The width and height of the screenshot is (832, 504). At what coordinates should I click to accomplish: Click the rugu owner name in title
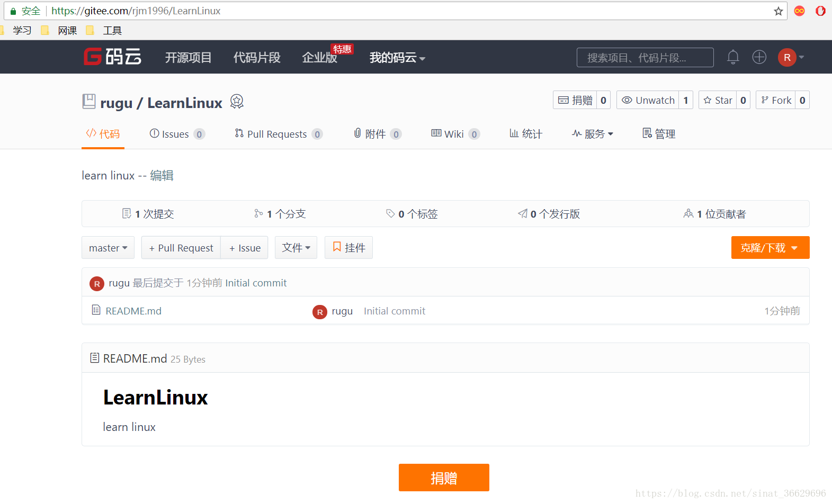point(116,103)
